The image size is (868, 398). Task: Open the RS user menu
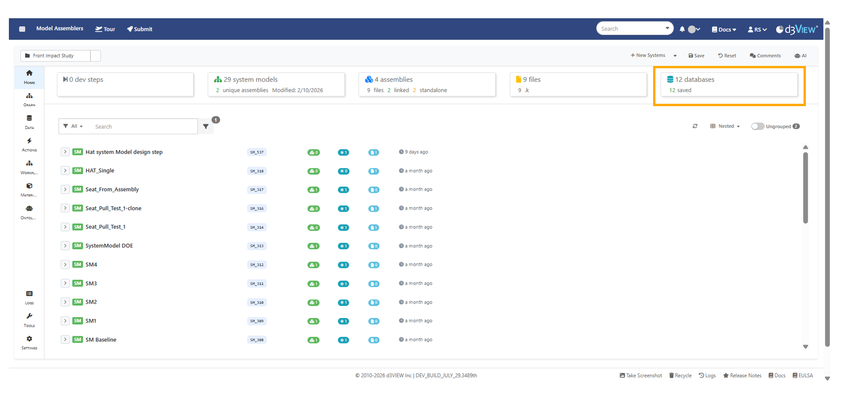pyautogui.click(x=757, y=29)
